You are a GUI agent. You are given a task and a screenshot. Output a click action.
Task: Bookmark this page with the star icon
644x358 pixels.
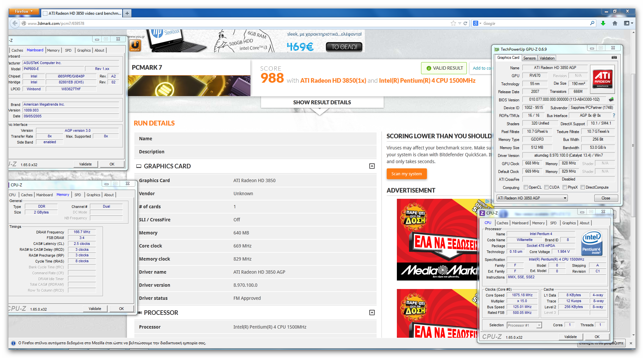tap(453, 23)
